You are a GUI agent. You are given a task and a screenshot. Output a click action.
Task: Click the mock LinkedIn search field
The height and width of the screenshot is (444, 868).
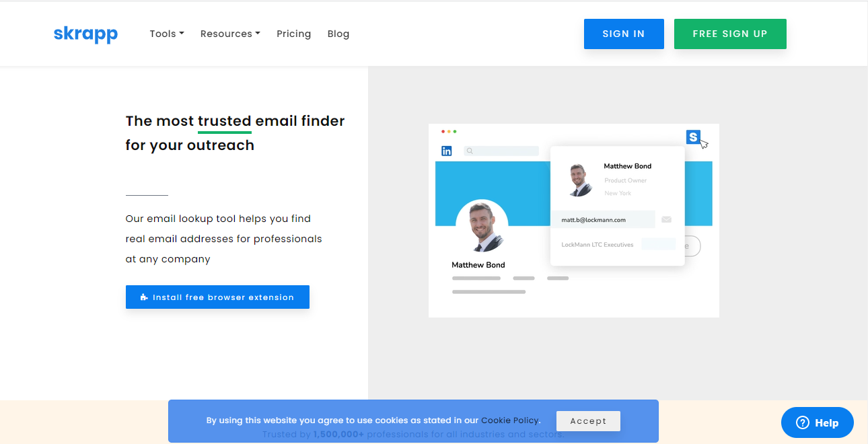[x=501, y=151]
